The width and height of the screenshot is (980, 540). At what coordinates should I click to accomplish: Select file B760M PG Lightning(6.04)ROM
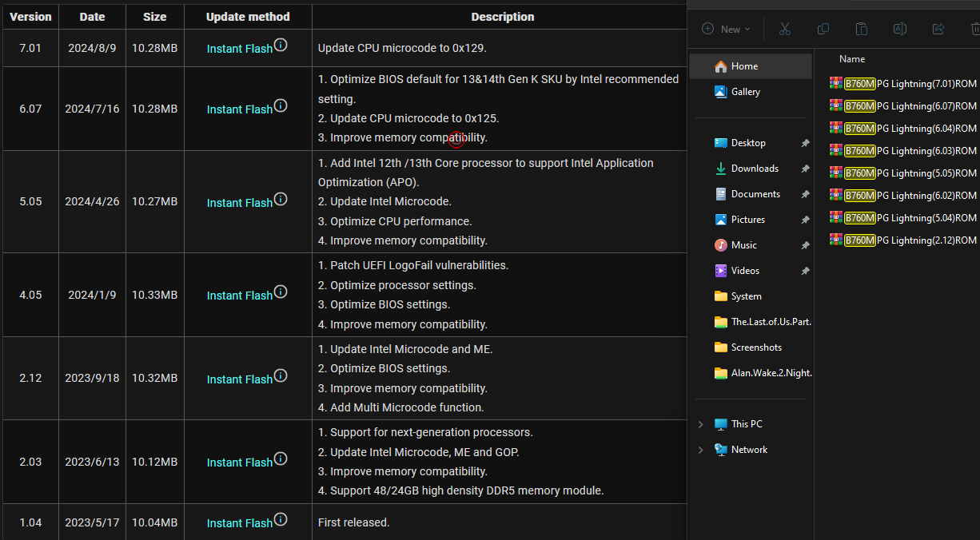point(903,128)
